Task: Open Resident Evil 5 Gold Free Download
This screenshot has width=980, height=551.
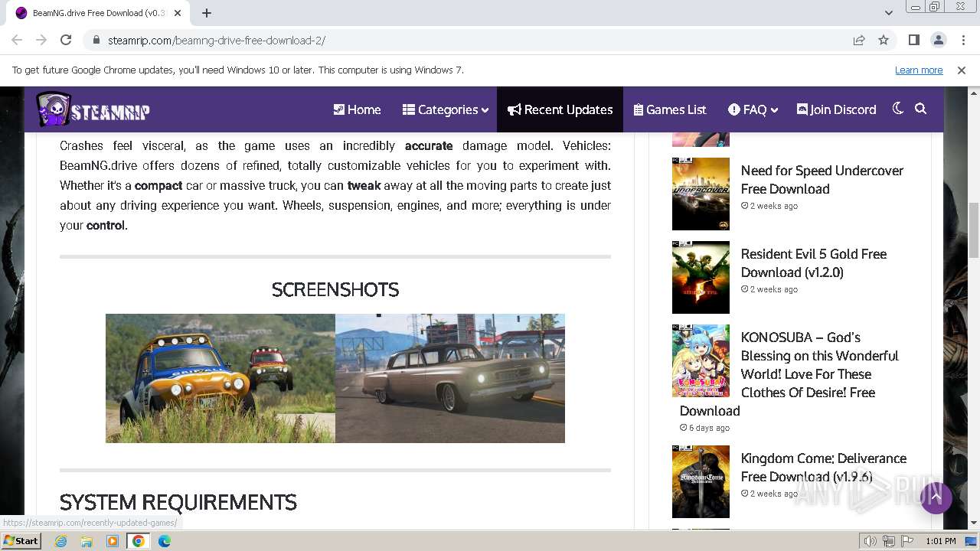Action: tap(813, 262)
